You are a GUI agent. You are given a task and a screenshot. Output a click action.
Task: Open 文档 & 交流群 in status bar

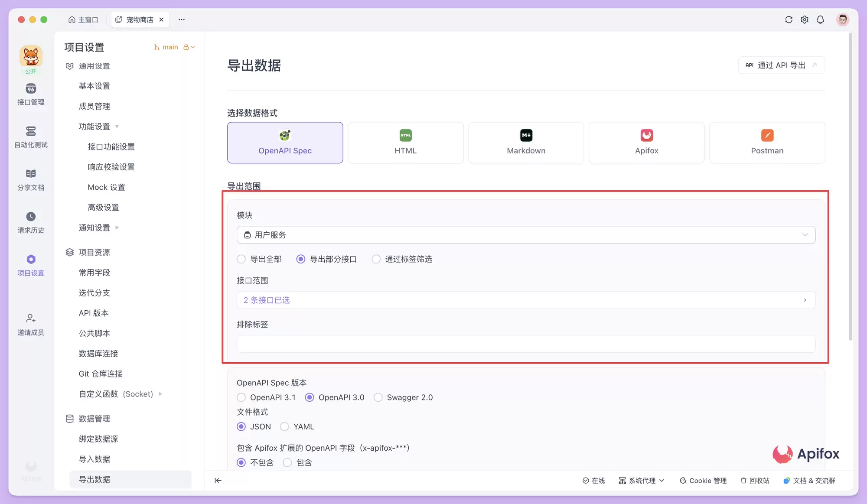click(809, 481)
